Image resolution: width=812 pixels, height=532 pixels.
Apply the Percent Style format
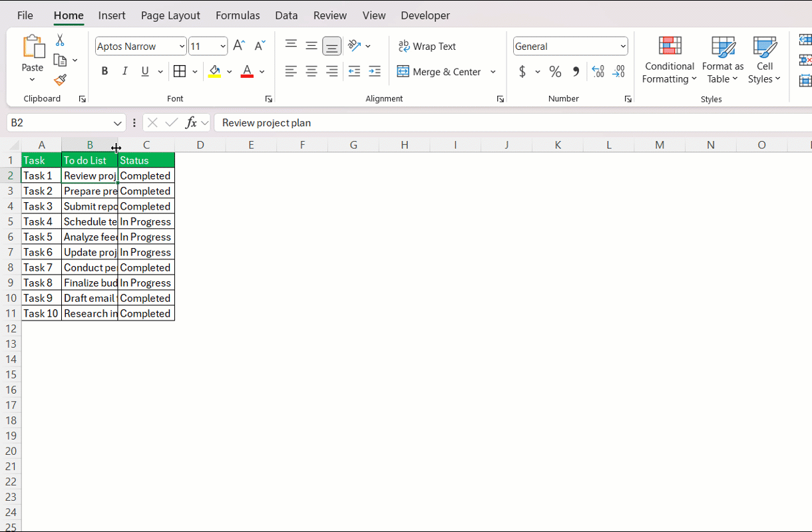click(555, 71)
